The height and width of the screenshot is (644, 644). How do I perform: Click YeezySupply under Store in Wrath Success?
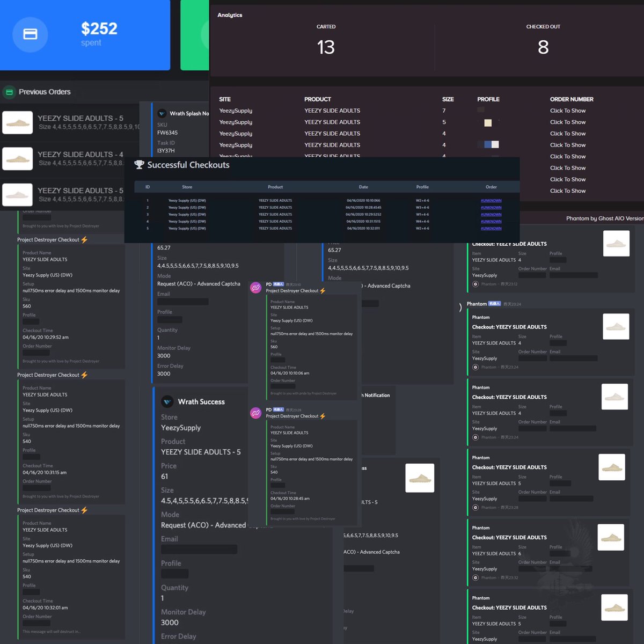pos(181,428)
